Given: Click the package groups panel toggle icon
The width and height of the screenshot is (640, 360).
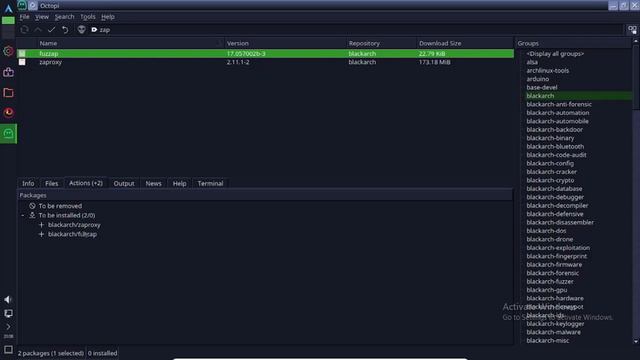Looking at the screenshot, I should pos(632,30).
